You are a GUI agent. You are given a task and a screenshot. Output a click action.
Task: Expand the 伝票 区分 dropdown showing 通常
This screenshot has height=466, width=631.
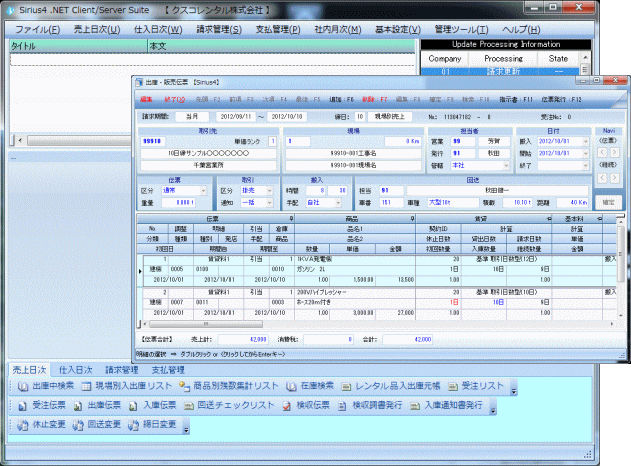[x=204, y=190]
